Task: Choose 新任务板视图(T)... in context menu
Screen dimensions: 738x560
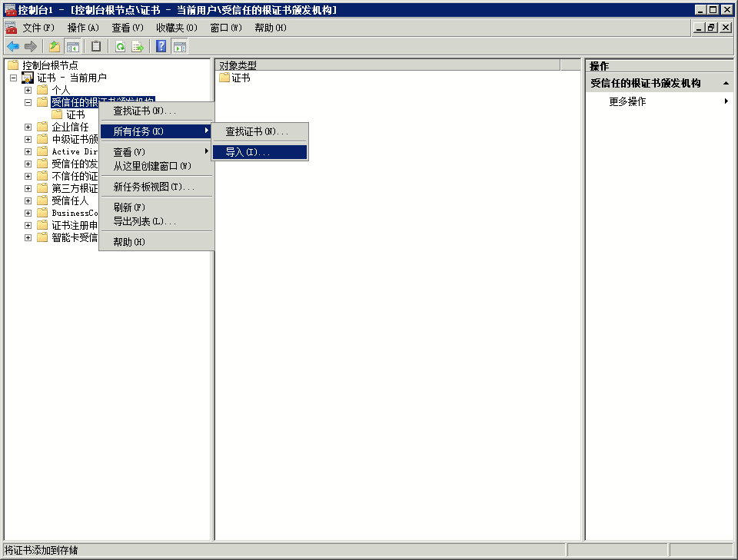Action: click(x=157, y=187)
